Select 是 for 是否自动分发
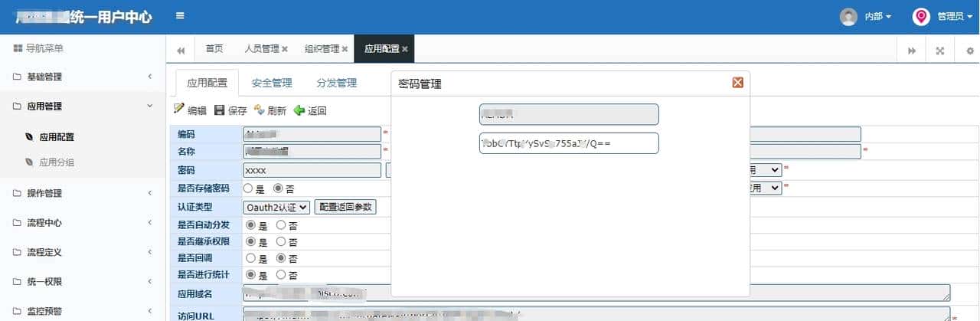The height and width of the screenshot is (321, 980). point(250,225)
